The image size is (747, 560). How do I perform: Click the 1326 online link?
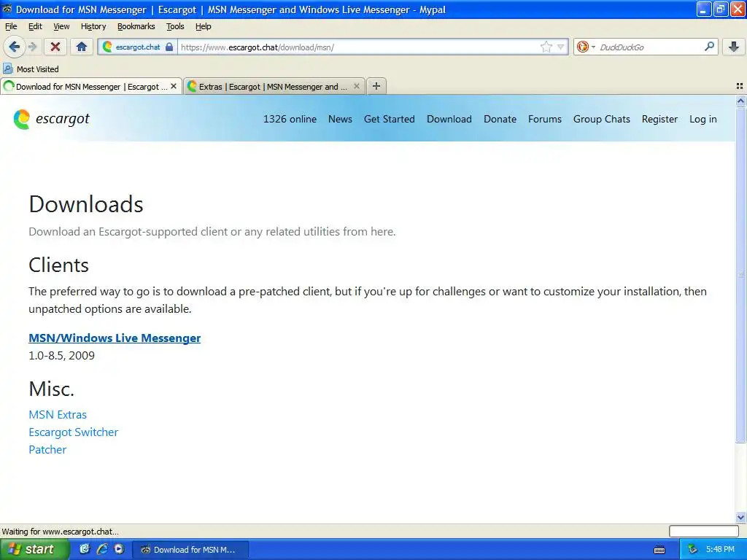[x=290, y=119]
